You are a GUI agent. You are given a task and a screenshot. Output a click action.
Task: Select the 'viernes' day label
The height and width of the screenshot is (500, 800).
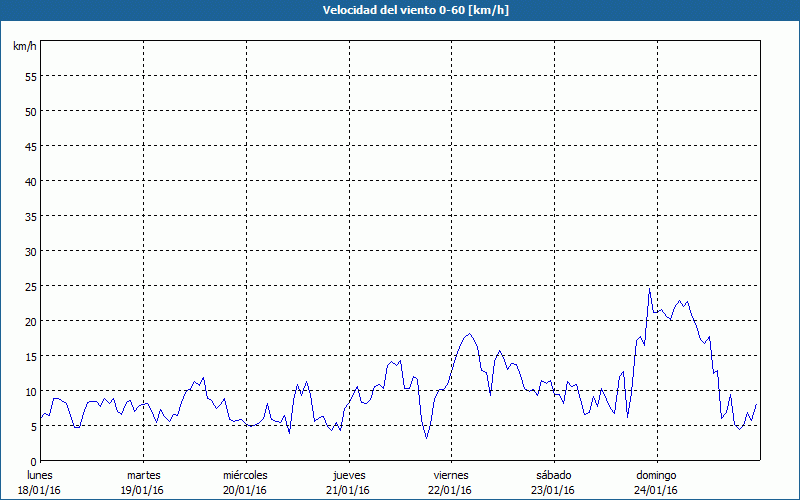tap(451, 475)
